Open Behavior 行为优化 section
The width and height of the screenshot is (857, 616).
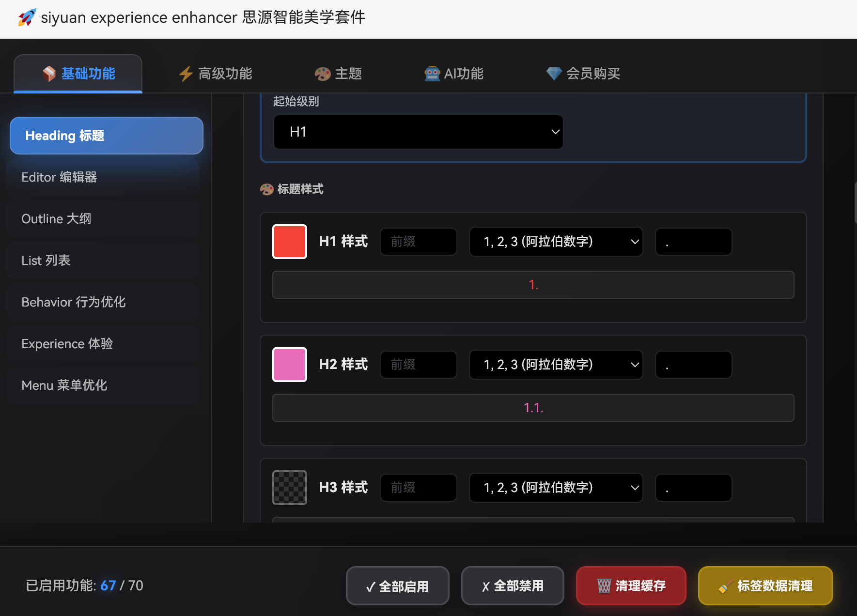tap(103, 302)
